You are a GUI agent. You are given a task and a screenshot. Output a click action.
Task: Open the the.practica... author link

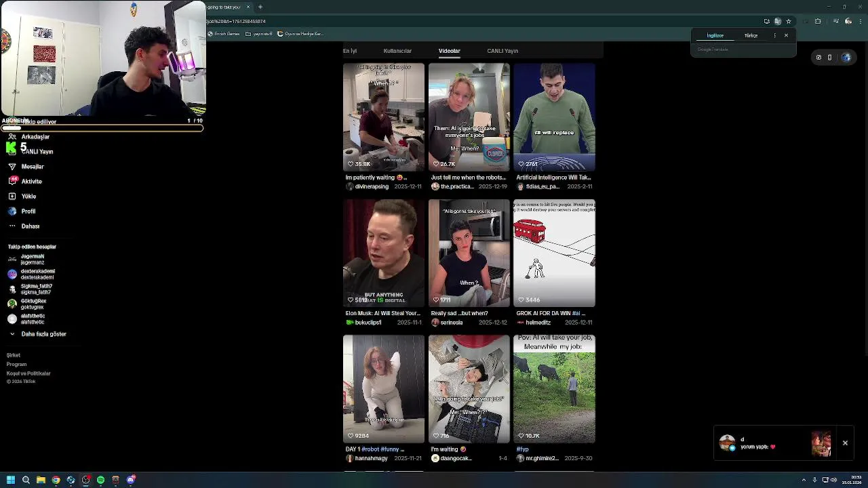pyautogui.click(x=452, y=186)
